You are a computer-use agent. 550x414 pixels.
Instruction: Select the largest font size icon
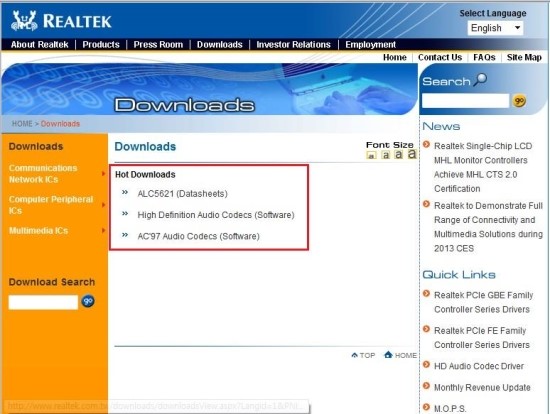412,154
